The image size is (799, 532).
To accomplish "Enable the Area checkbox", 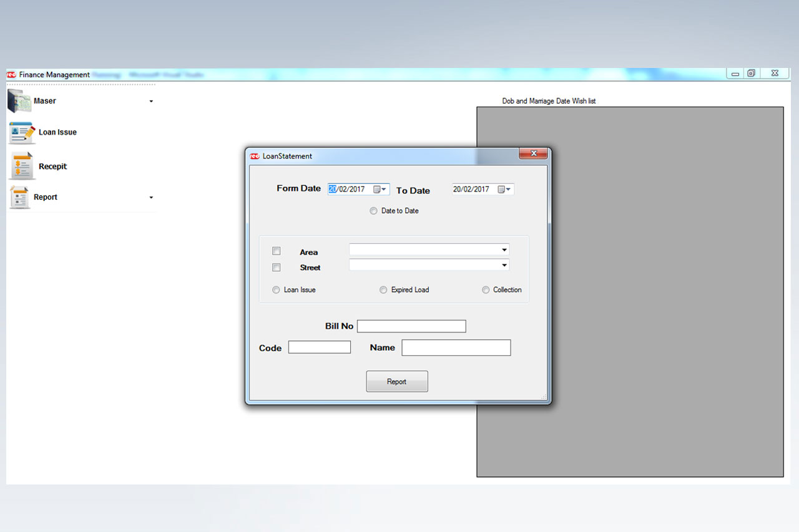I will [x=277, y=251].
